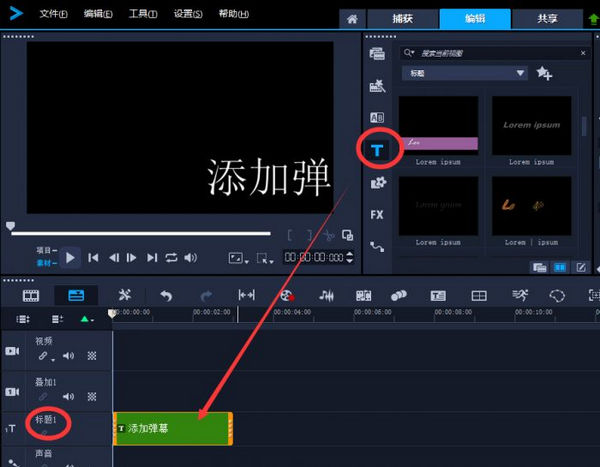
Task: Open the Mask Creator tool
Action: click(x=557, y=296)
